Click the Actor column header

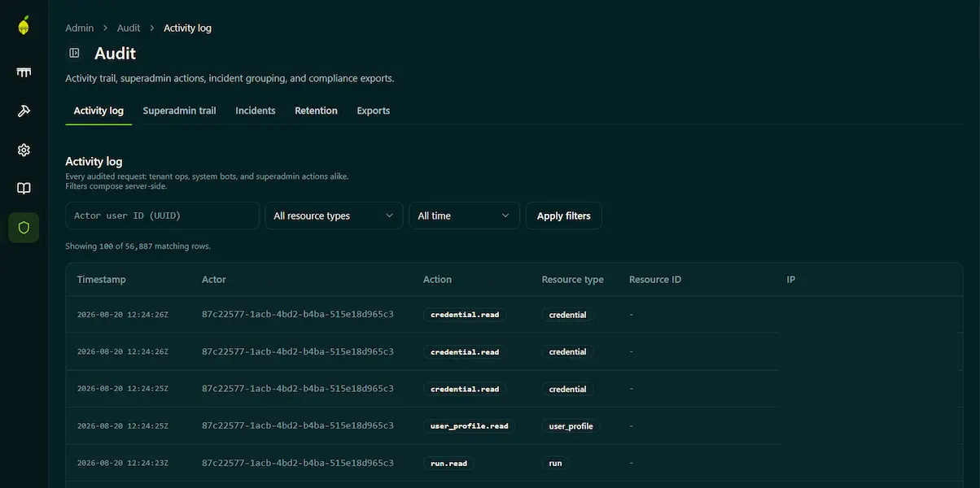[x=214, y=279]
